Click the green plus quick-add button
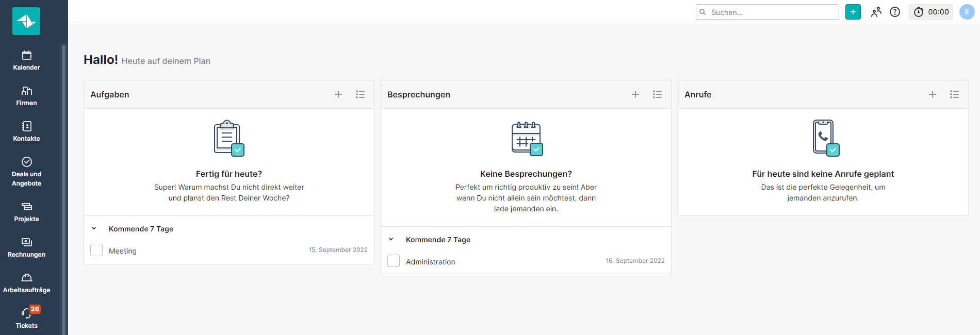The width and height of the screenshot is (980, 335). point(853,12)
